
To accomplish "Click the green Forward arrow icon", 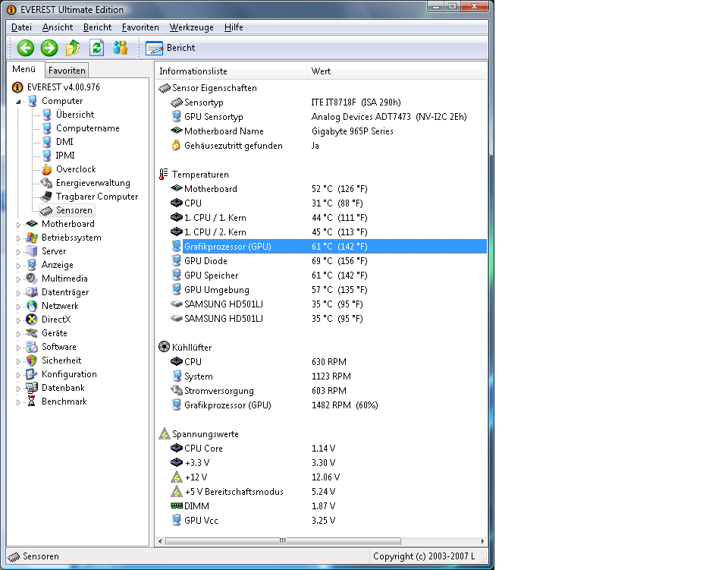I will click(x=49, y=48).
